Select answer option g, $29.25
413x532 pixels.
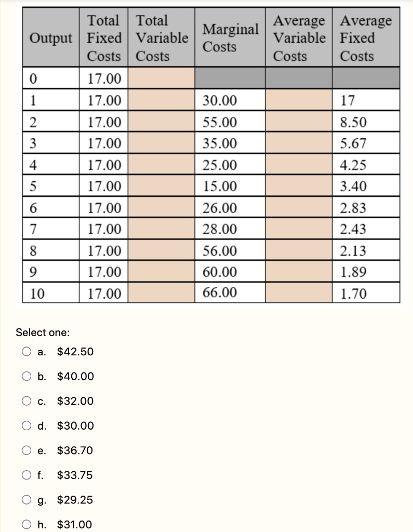coord(26,500)
